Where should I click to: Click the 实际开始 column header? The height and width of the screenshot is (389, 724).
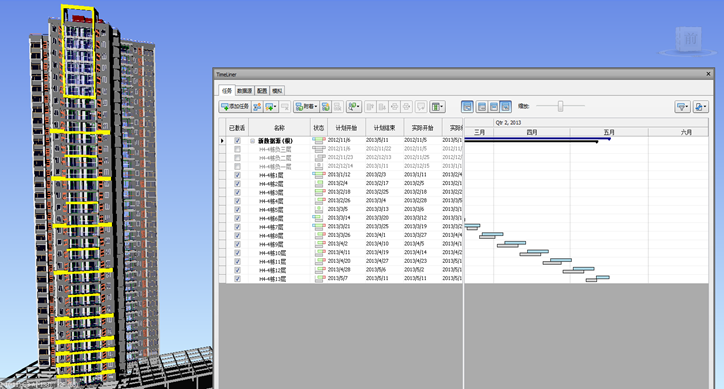tap(422, 128)
